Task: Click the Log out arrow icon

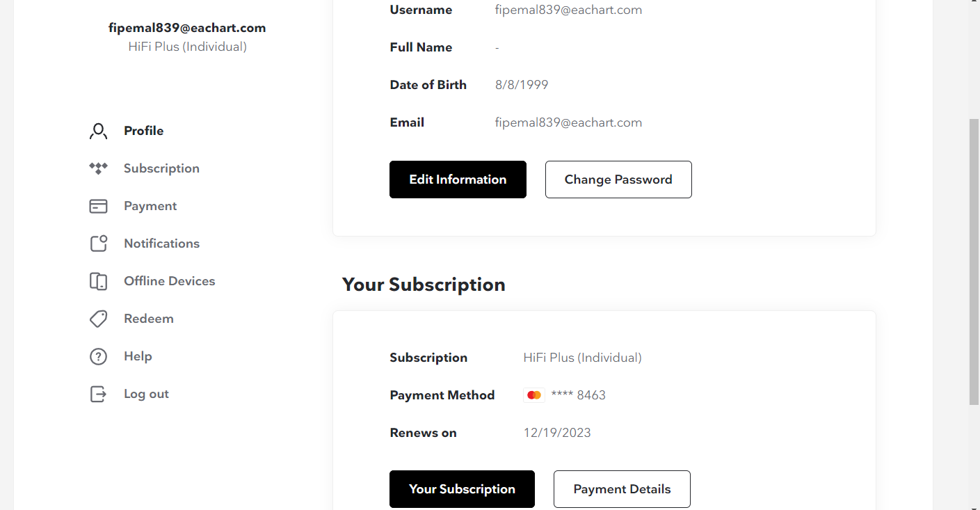Action: point(98,394)
